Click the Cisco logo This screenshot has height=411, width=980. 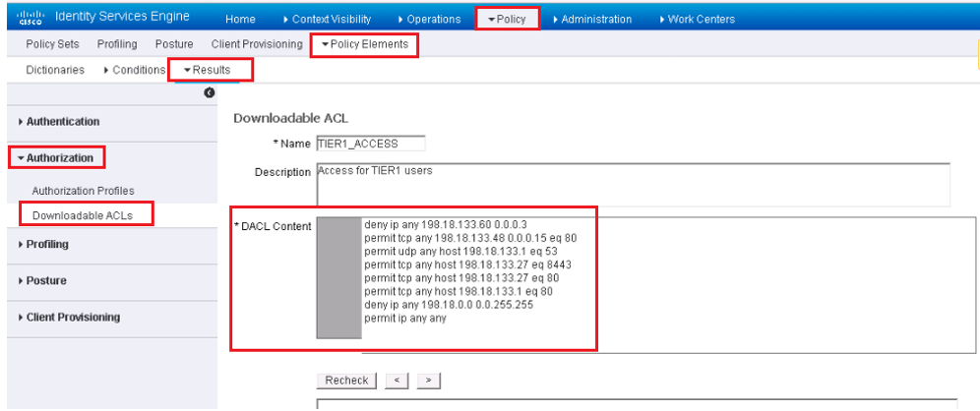pyautogui.click(x=31, y=18)
